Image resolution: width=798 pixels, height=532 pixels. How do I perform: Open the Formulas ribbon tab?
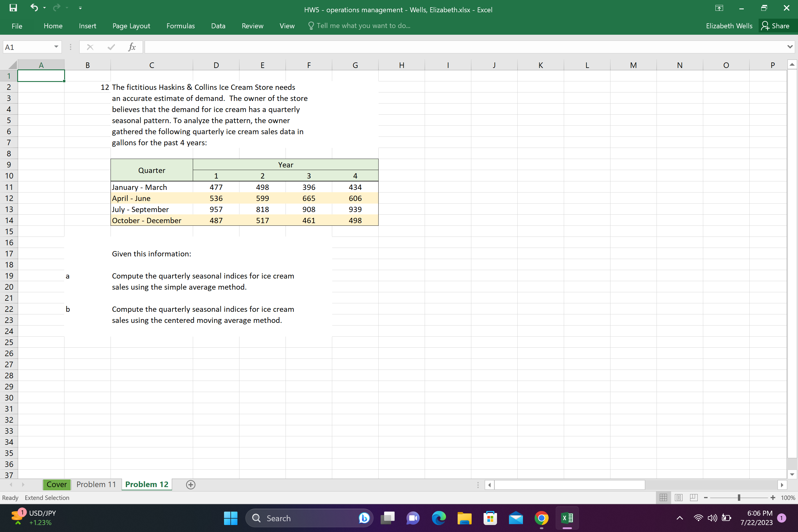[x=181, y=25]
